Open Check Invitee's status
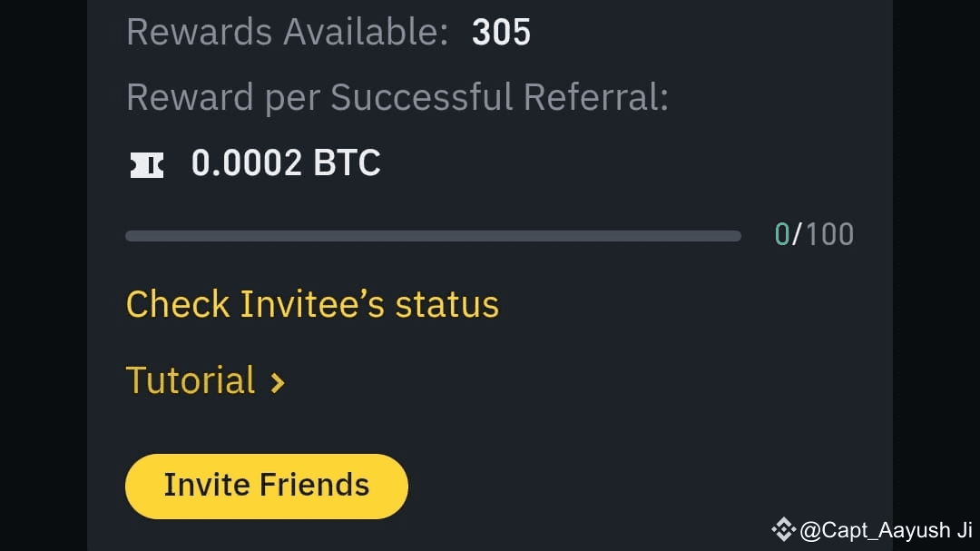This screenshot has width=980, height=551. [312, 305]
